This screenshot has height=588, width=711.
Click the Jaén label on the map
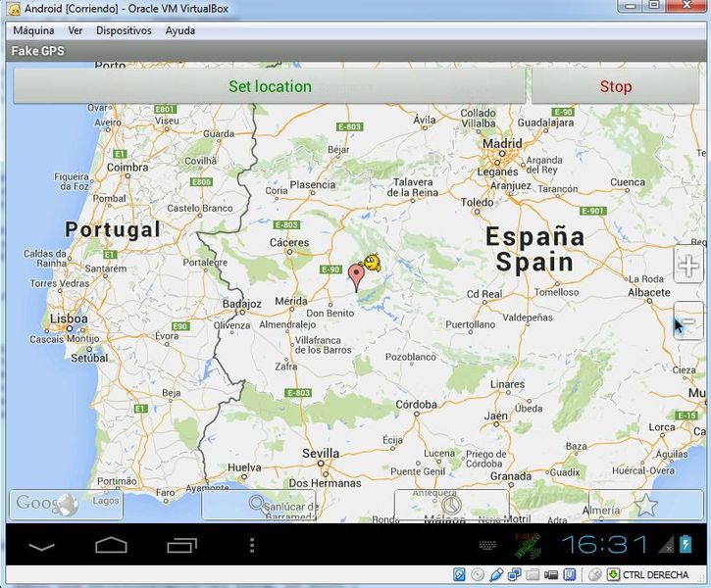click(495, 416)
